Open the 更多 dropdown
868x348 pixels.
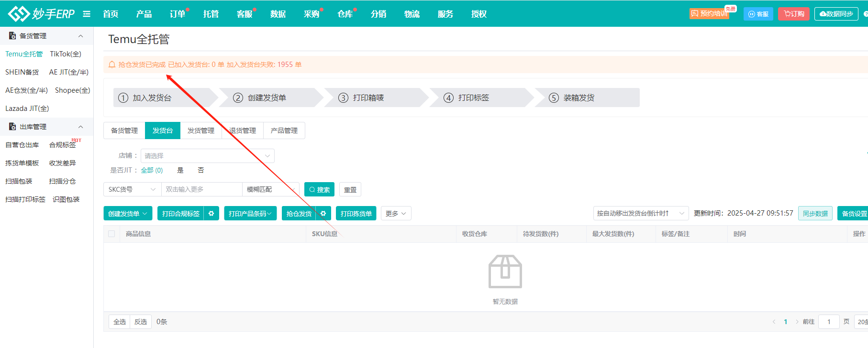(x=396, y=214)
